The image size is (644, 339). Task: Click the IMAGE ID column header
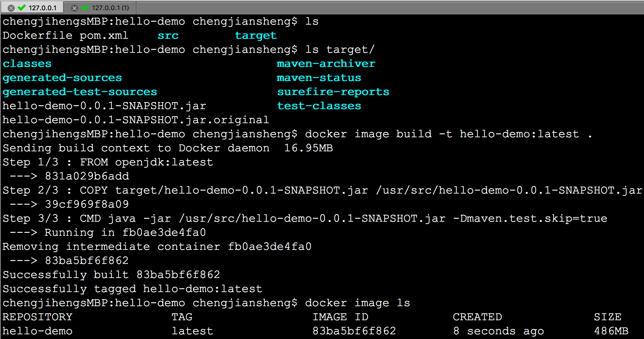340,317
